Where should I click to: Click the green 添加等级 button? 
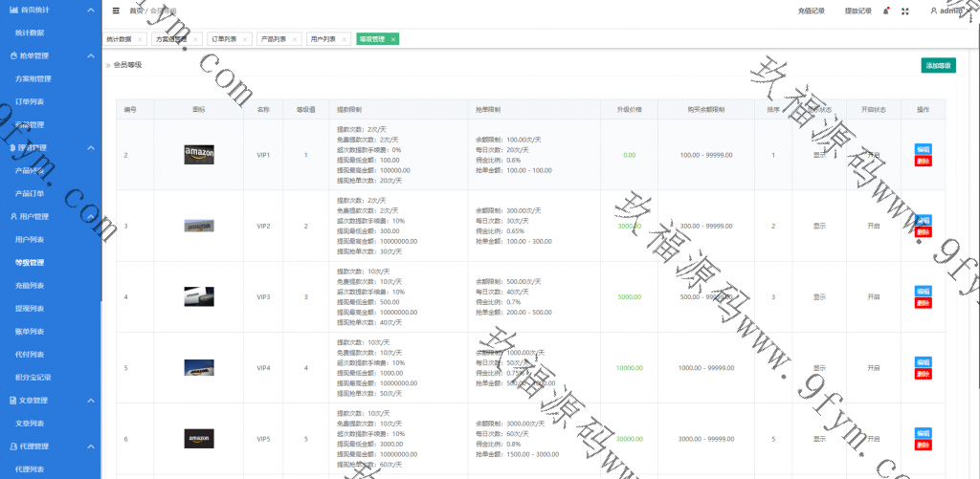[938, 65]
